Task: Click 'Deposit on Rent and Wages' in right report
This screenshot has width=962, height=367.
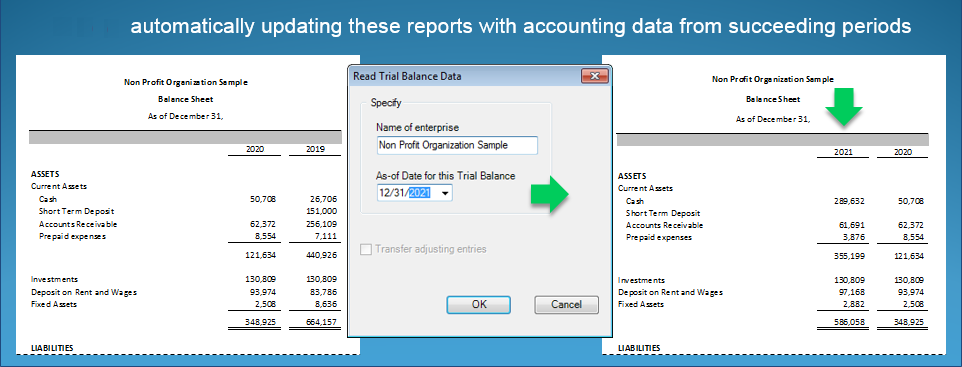Action: click(x=671, y=292)
